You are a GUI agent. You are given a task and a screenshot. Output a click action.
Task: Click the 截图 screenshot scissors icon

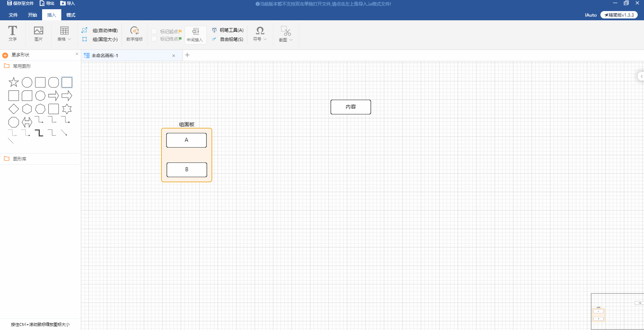pyautogui.click(x=285, y=31)
